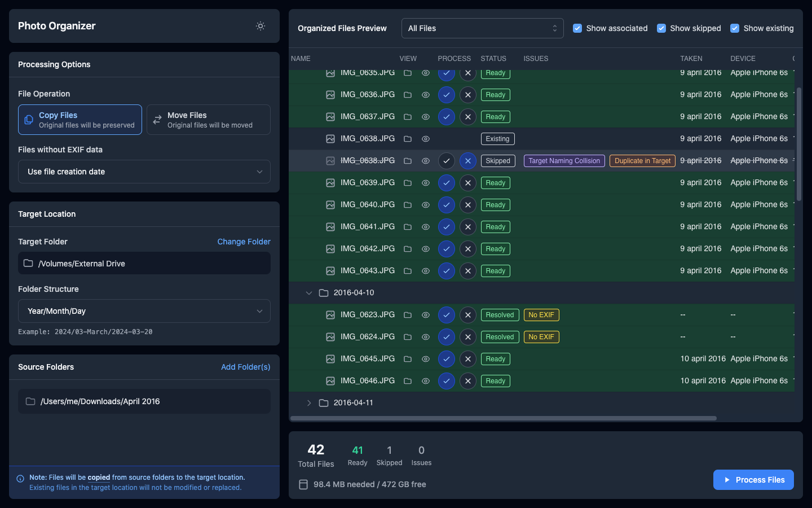Preview IMG_0636.JPG with eye icon
This screenshot has width=812, height=508.
[x=426, y=95]
